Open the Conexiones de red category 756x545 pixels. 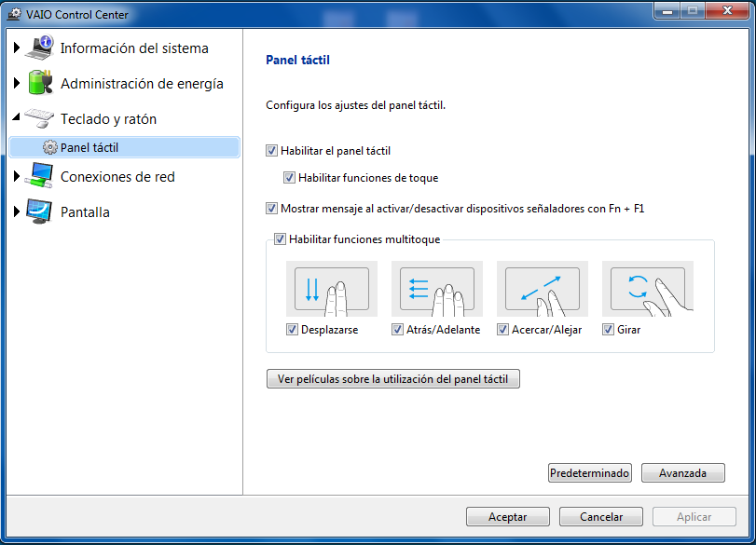point(117,177)
